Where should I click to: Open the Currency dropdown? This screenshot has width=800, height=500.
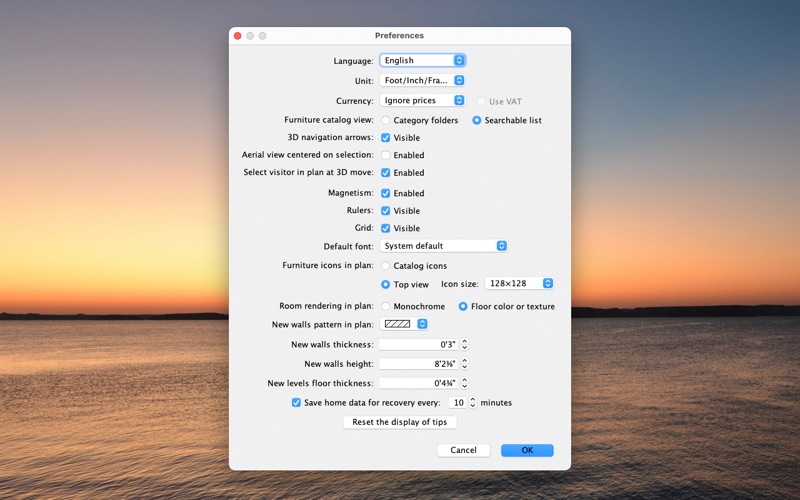coord(422,101)
